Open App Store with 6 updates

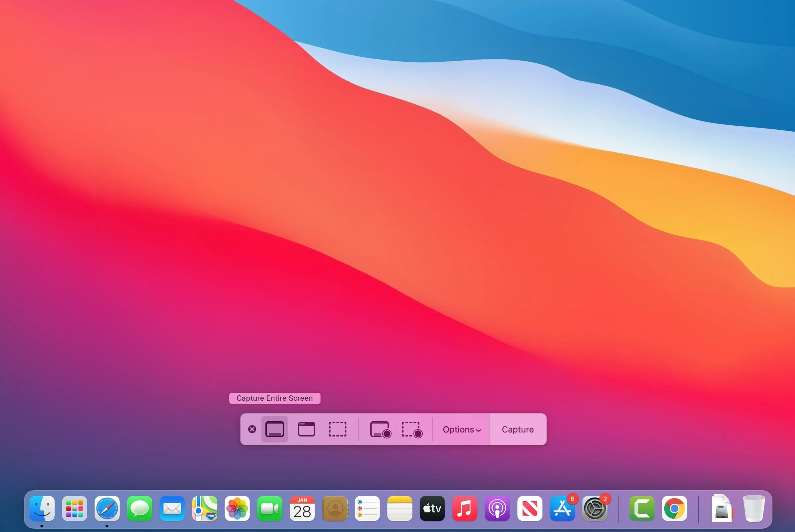coord(562,508)
